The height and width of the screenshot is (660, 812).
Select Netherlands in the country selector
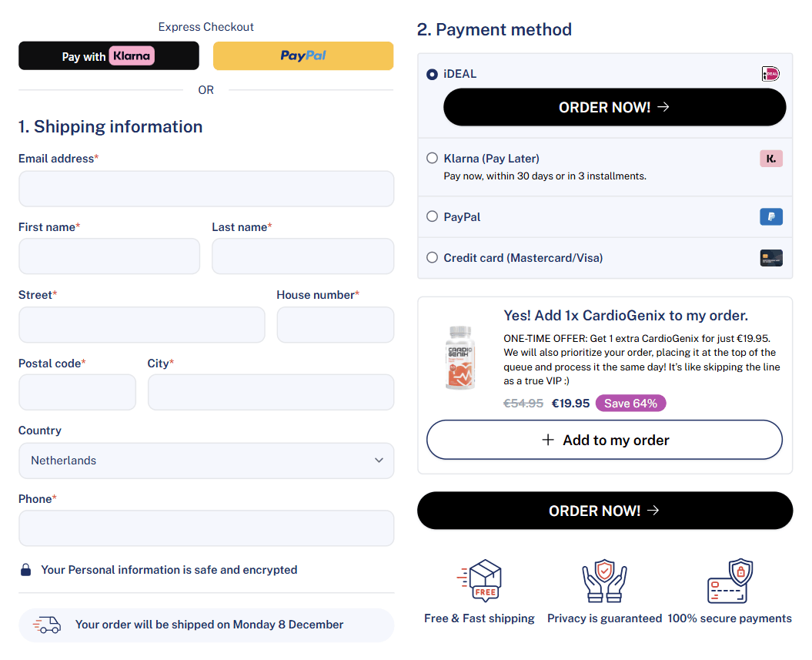(x=206, y=460)
